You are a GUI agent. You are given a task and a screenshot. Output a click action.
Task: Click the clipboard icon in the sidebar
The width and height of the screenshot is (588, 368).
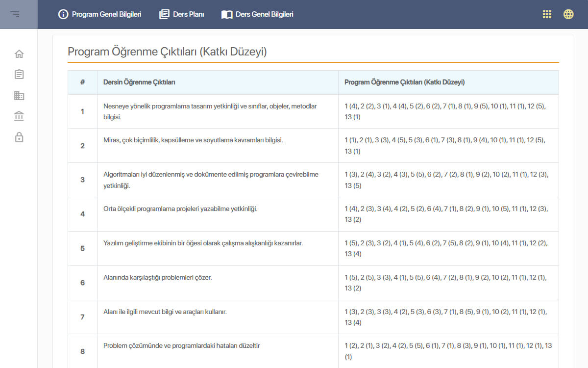click(x=19, y=75)
